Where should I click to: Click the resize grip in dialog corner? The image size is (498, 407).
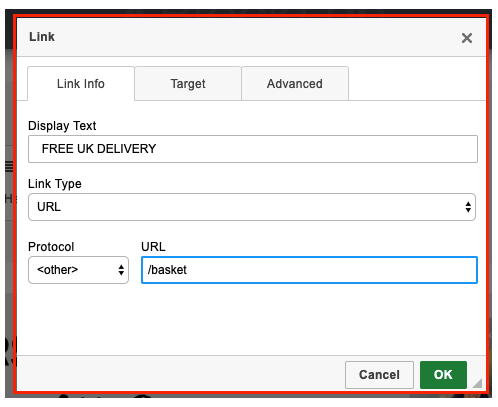(477, 383)
